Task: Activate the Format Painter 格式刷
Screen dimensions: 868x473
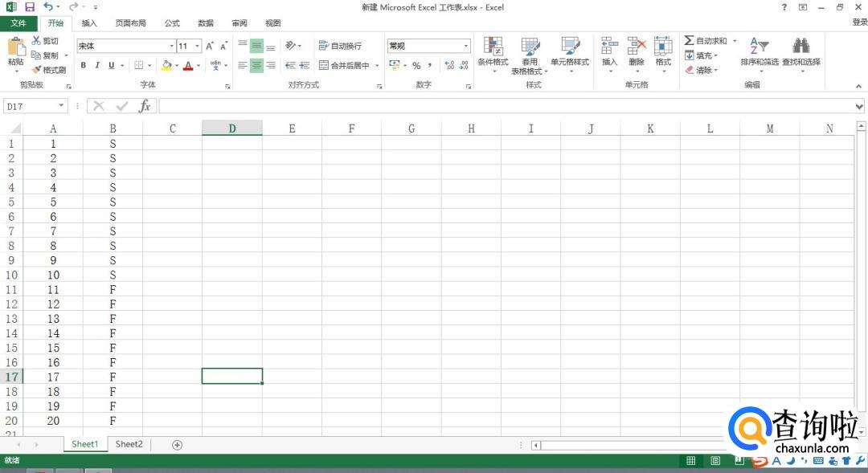Action: pyautogui.click(x=49, y=70)
